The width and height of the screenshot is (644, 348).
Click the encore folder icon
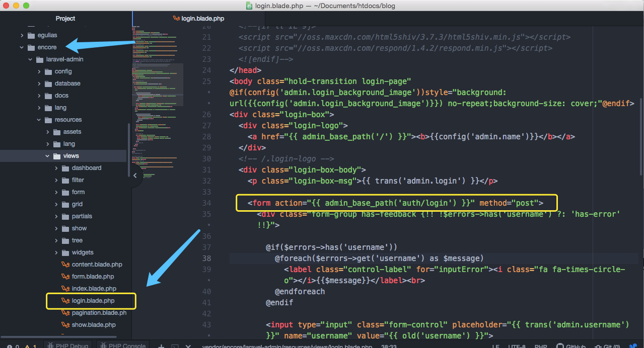tap(31, 47)
